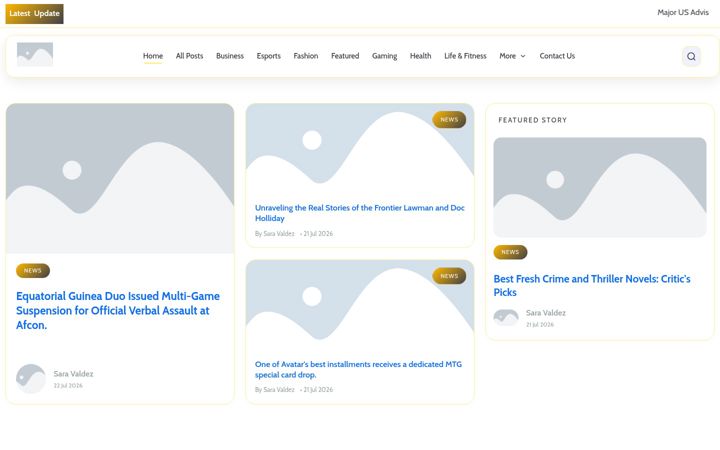Open the Avatar MTG card image
The height and width of the screenshot is (450, 720).
click(360, 305)
